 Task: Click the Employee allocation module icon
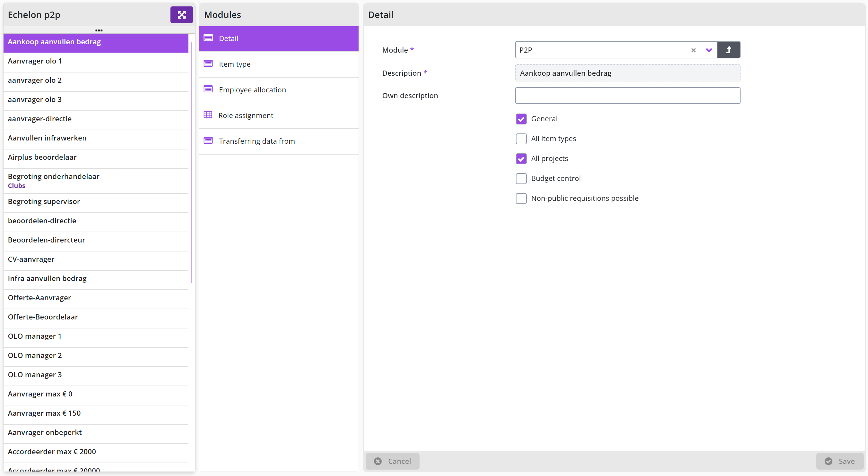(208, 89)
